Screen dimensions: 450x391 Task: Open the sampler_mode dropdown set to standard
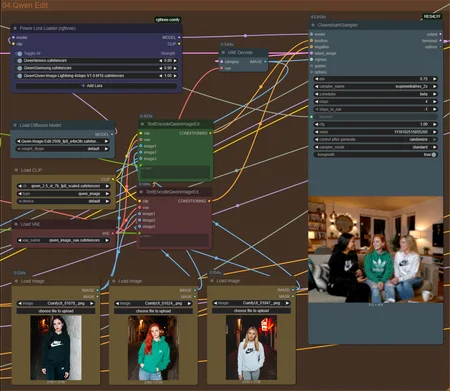click(376, 147)
